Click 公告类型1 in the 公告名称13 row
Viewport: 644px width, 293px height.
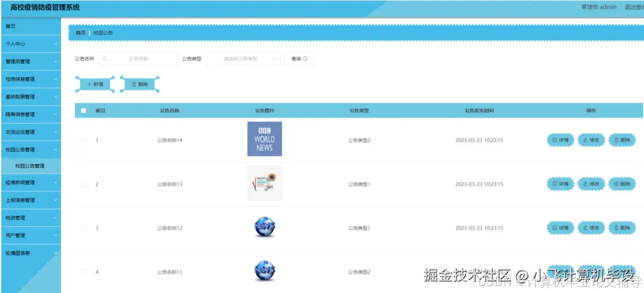pyautogui.click(x=359, y=184)
